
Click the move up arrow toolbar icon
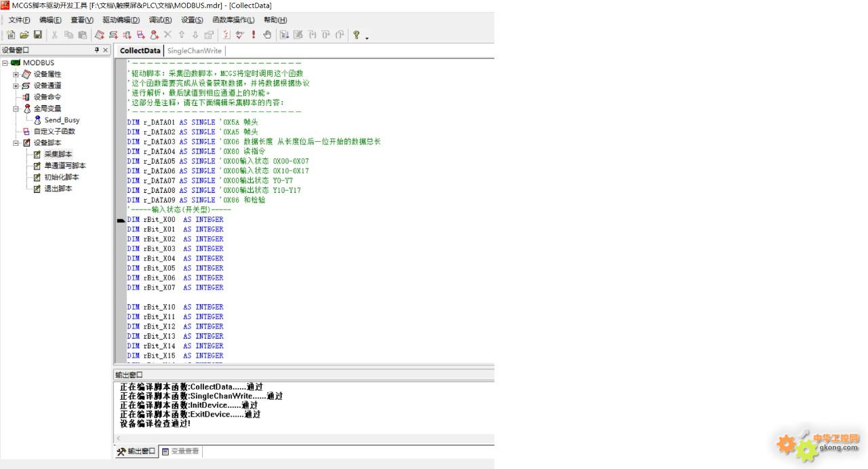[x=181, y=35]
